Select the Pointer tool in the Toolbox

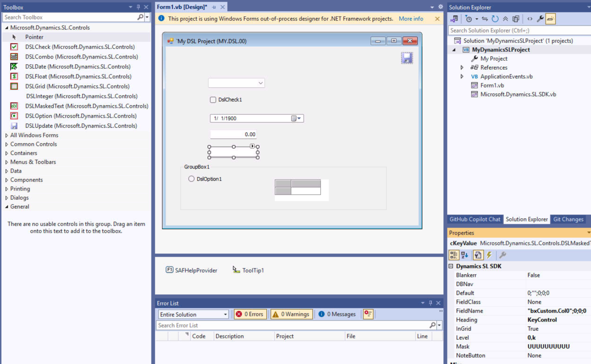click(34, 37)
